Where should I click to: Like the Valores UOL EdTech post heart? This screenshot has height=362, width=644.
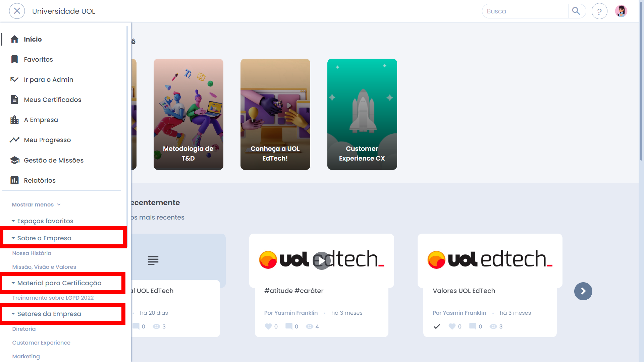pos(452,326)
